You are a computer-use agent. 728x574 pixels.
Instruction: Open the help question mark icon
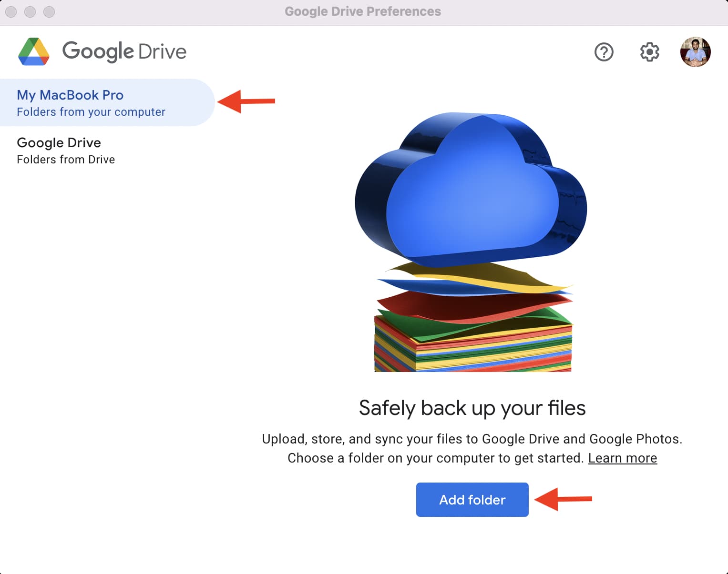604,52
